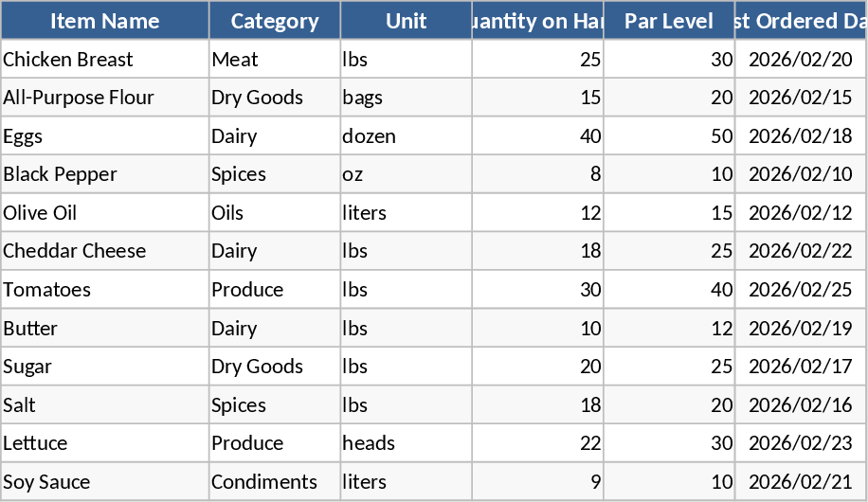The height and width of the screenshot is (502, 868).
Task: Select the All-Purpose Flour cell
Action: click(104, 98)
